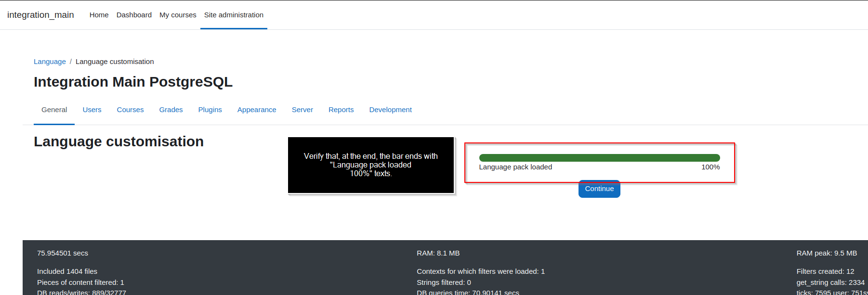Click the 'RAM: 8.1 MB' footer entry
868x295 pixels.
coord(438,253)
